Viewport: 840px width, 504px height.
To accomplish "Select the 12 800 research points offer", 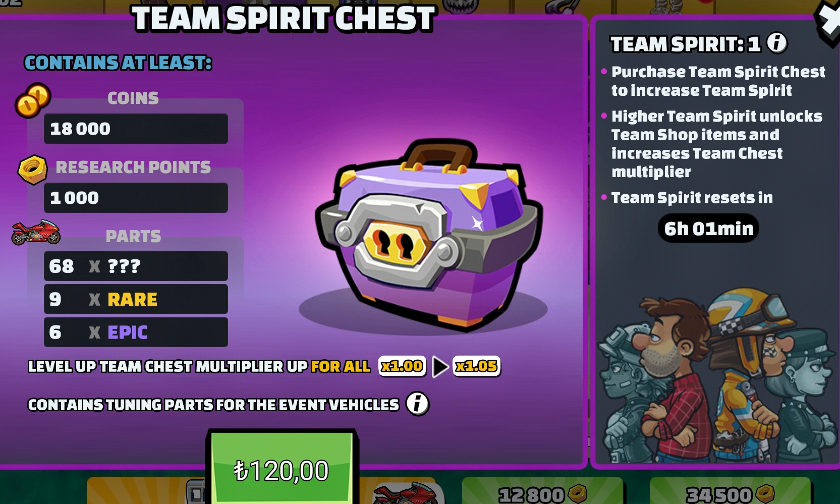I will 542,491.
